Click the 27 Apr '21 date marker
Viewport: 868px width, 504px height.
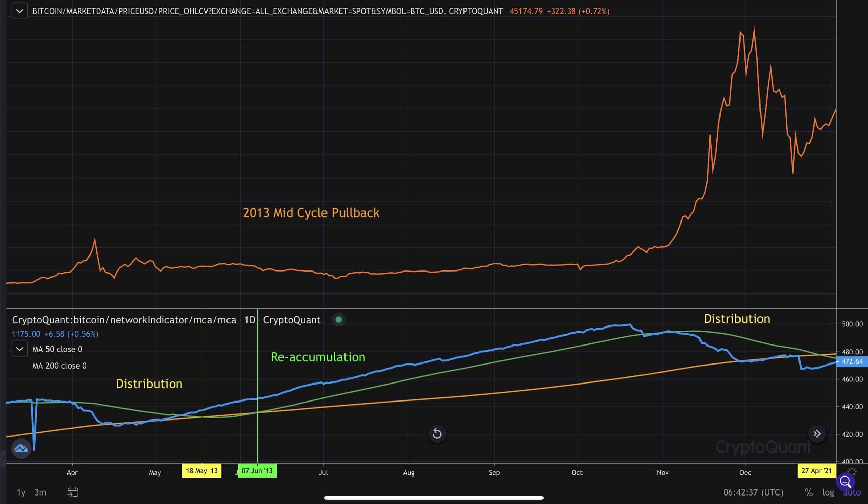817,470
